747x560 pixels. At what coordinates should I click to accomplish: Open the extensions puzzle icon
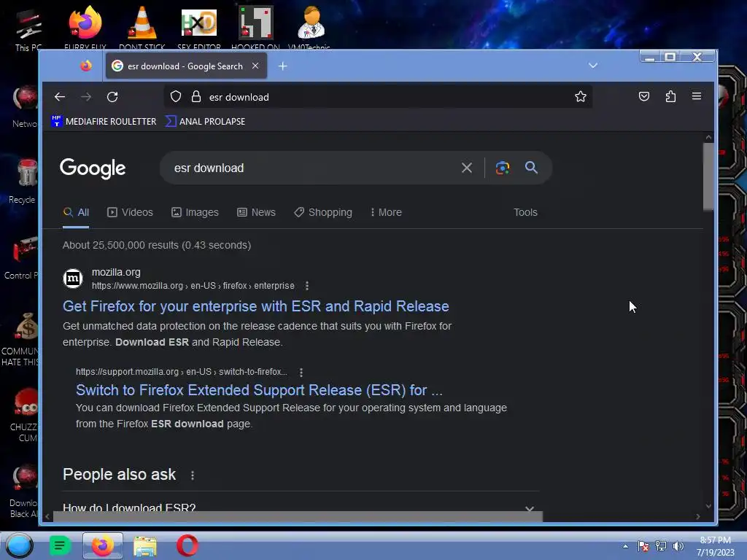[670, 97]
